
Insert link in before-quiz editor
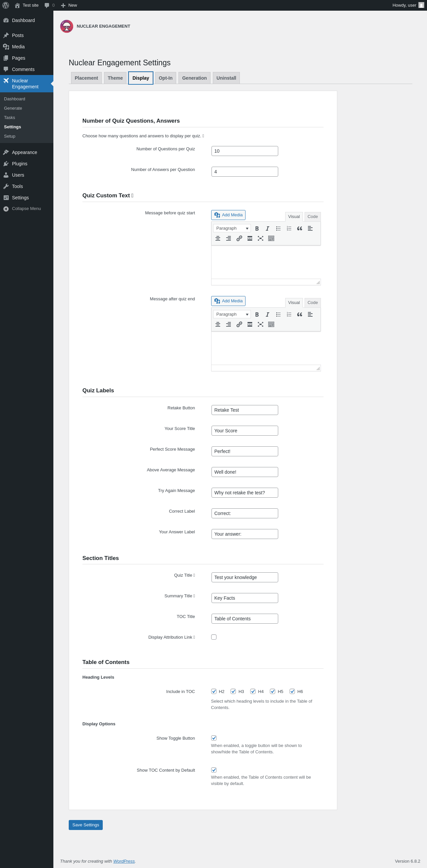[x=239, y=239]
